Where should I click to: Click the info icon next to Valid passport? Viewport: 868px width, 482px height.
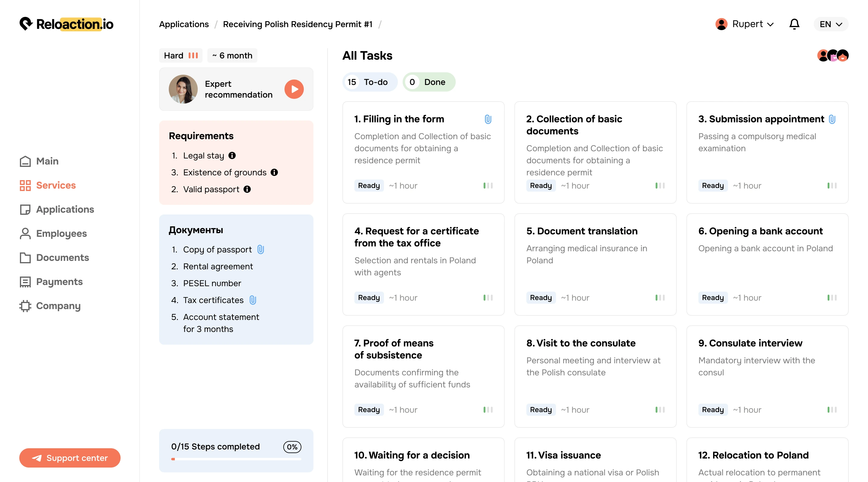(247, 189)
